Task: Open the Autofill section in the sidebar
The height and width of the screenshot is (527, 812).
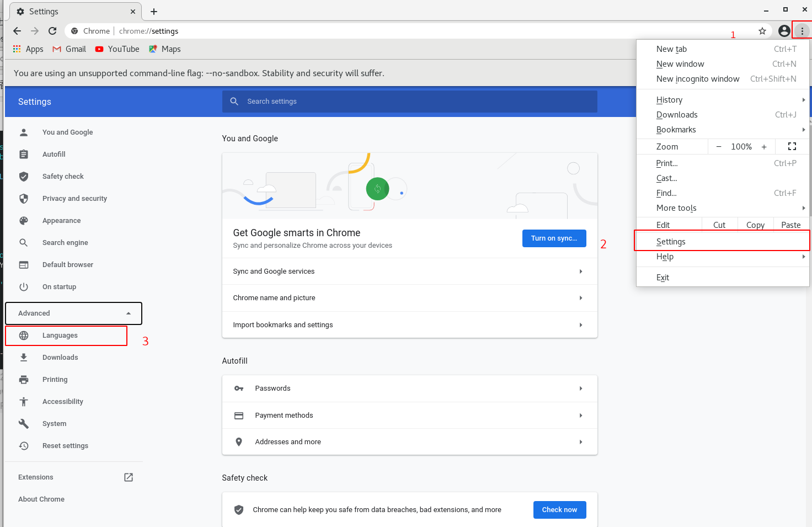Action: [x=54, y=155]
